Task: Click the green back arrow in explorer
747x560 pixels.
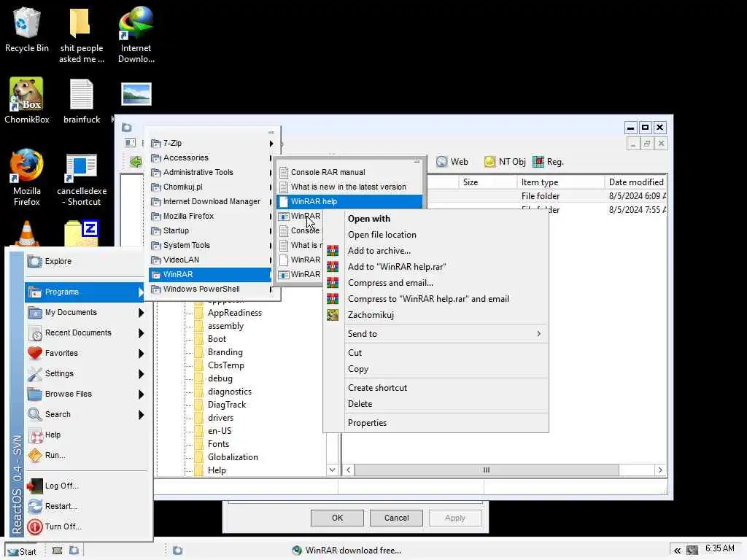Action: click(136, 162)
